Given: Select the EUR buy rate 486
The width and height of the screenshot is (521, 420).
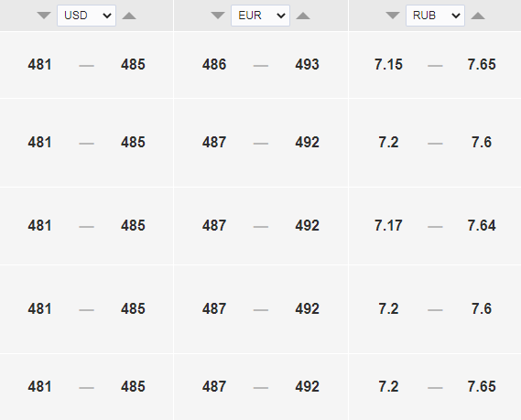Looking at the screenshot, I should tap(214, 64).
